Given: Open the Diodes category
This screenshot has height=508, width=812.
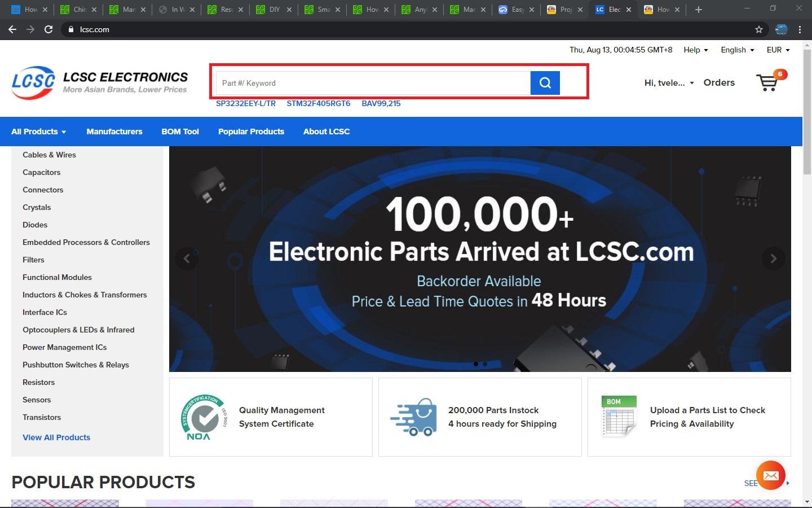Looking at the screenshot, I should [x=35, y=225].
